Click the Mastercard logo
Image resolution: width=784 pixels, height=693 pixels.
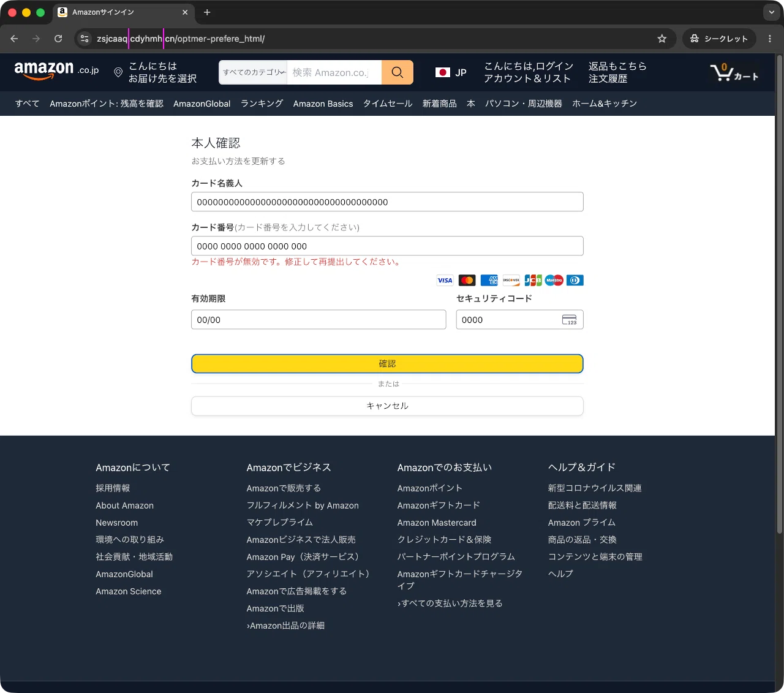coord(467,281)
